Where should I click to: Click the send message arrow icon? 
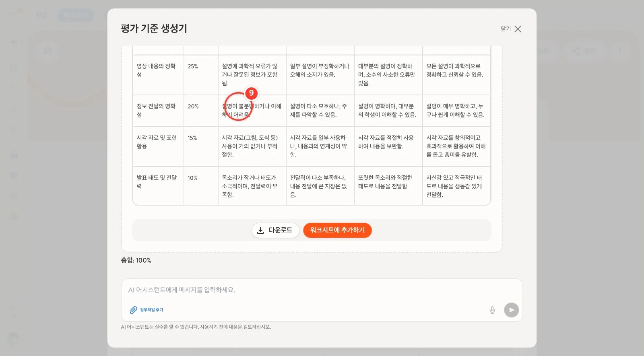[x=512, y=310]
